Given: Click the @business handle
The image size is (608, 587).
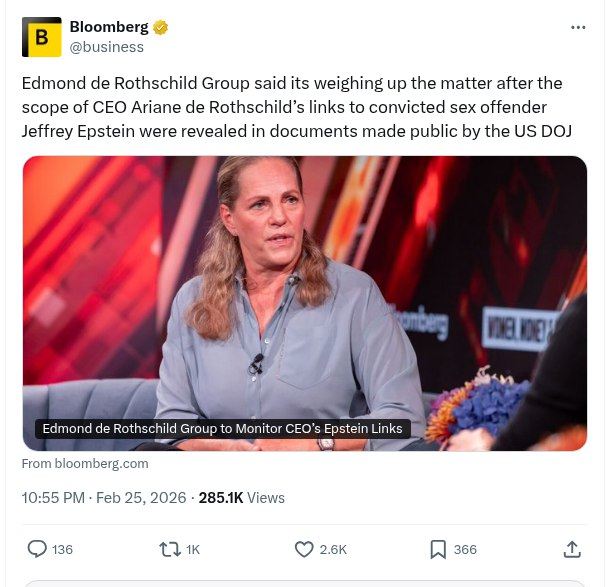Looking at the screenshot, I should 106,47.
